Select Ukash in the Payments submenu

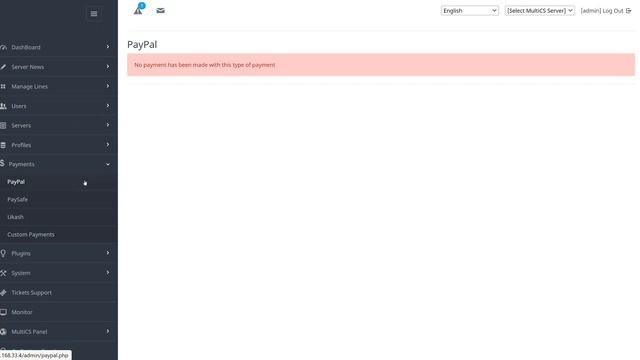pyautogui.click(x=16, y=217)
